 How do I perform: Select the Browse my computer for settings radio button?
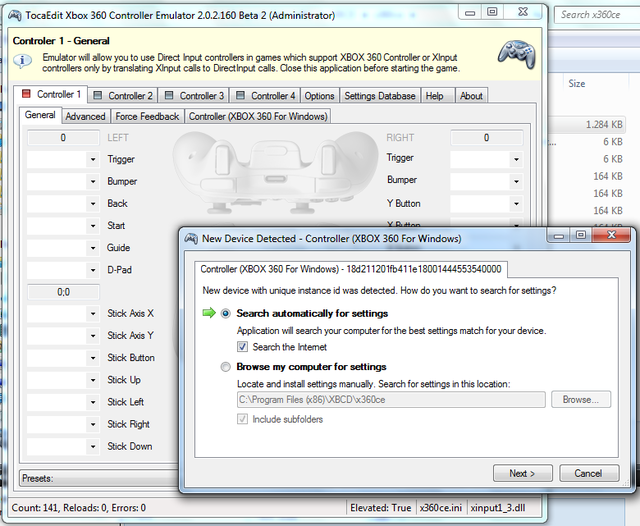[225, 367]
